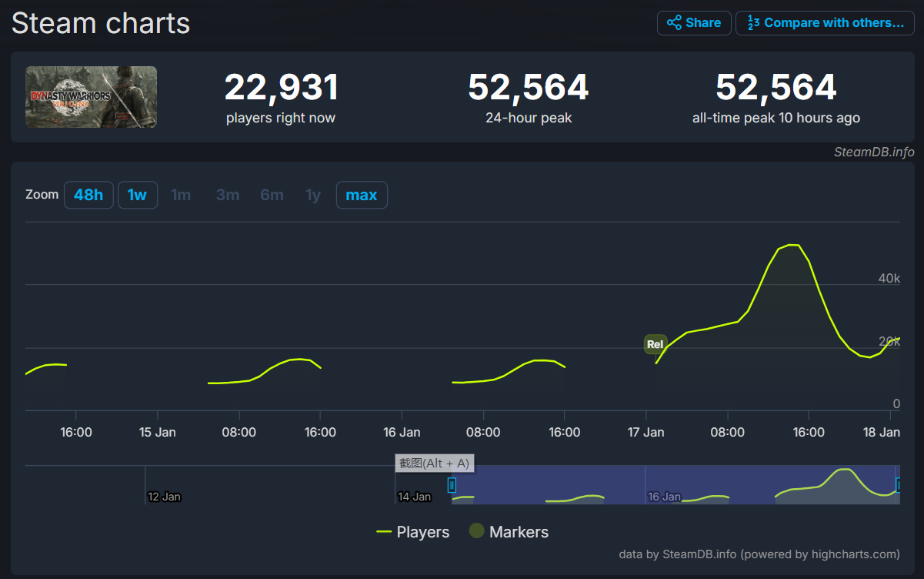
Task: Grab the left navigator range handle
Action: pyautogui.click(x=452, y=484)
